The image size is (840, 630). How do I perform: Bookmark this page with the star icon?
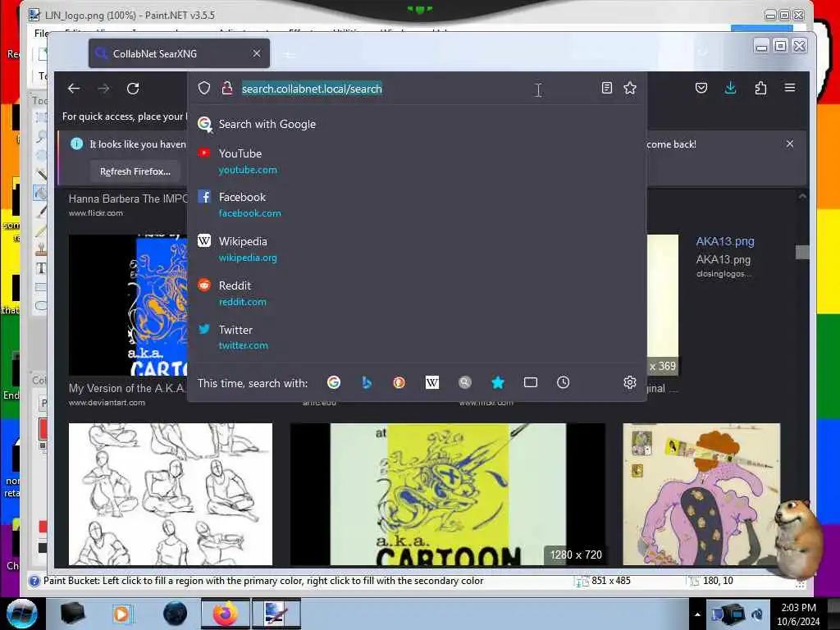(x=630, y=88)
